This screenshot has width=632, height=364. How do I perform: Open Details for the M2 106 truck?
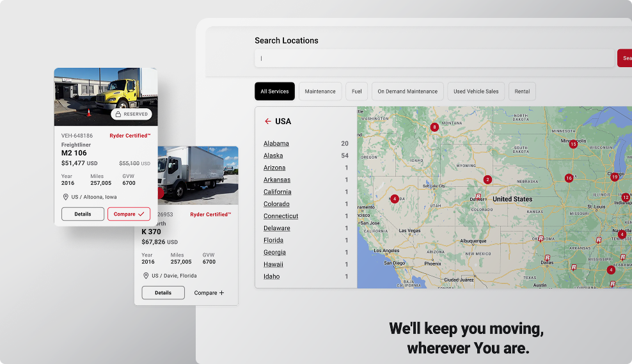coord(83,214)
